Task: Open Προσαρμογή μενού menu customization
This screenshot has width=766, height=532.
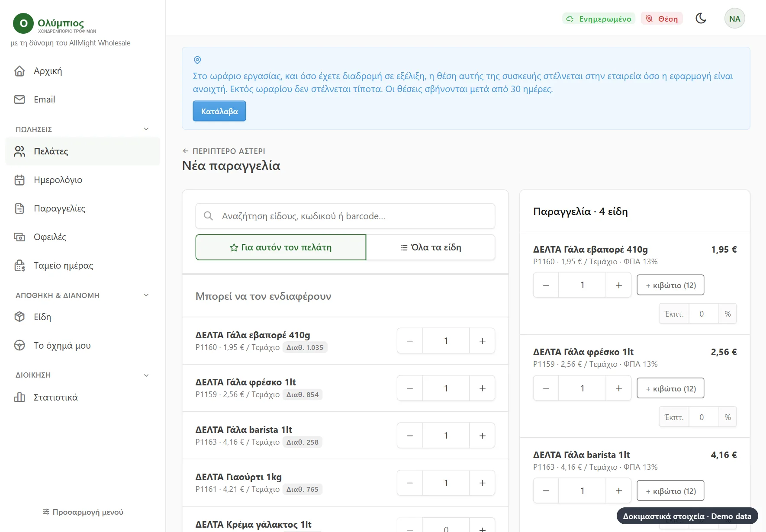Action: [x=83, y=512]
